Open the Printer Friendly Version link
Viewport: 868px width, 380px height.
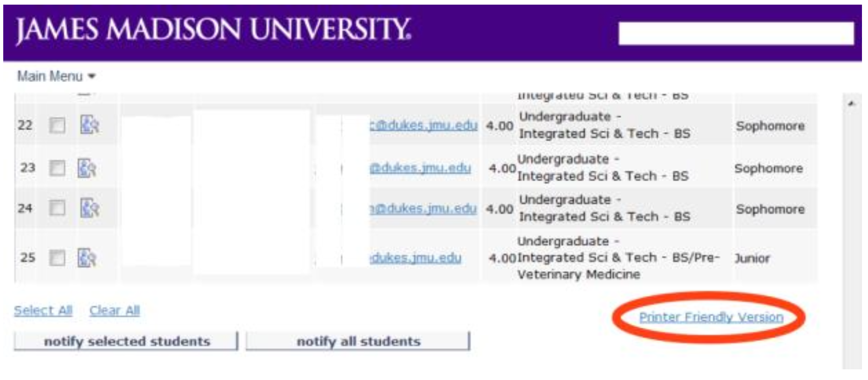[711, 317]
